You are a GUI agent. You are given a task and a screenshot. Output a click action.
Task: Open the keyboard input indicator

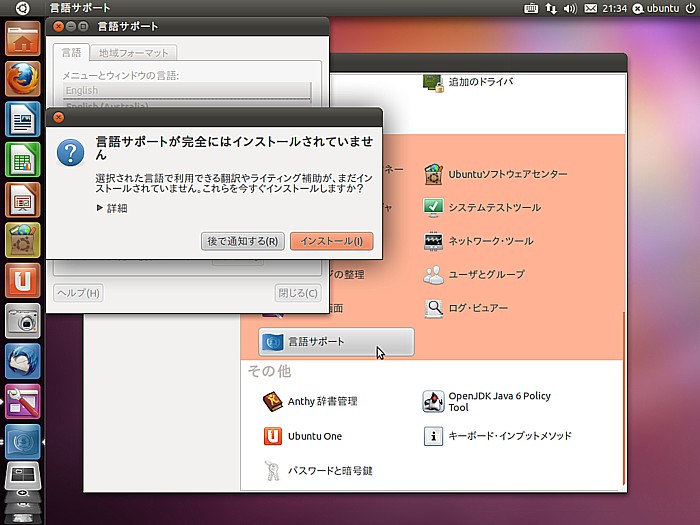(530, 8)
